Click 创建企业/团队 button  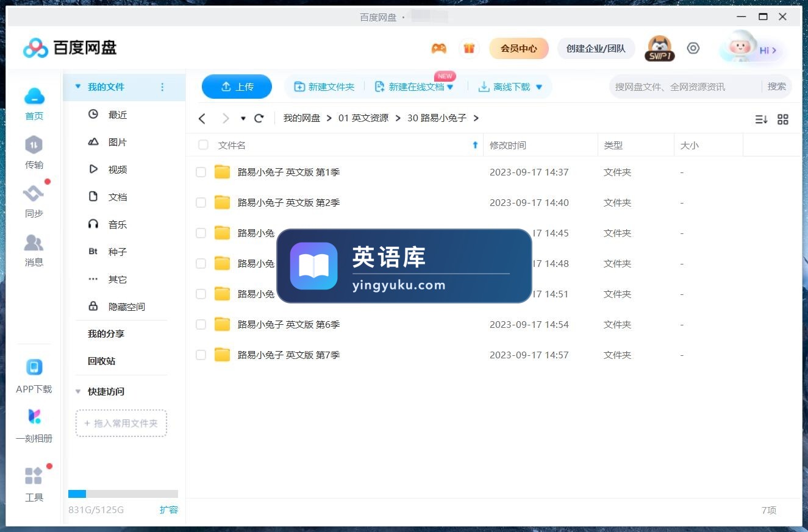596,48
